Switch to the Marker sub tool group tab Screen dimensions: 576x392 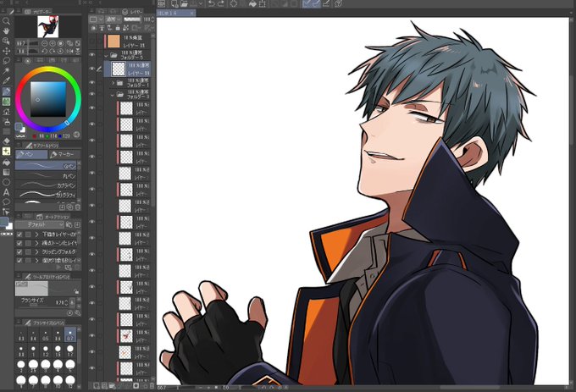point(64,155)
